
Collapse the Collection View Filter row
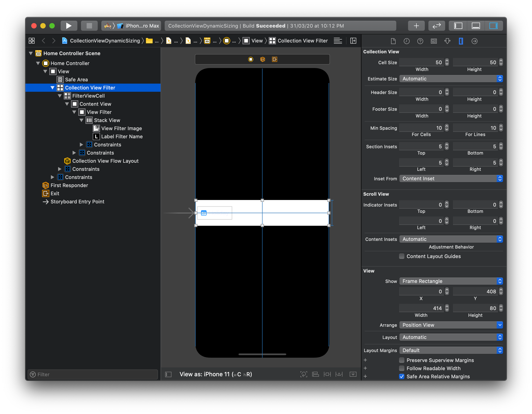[52, 88]
